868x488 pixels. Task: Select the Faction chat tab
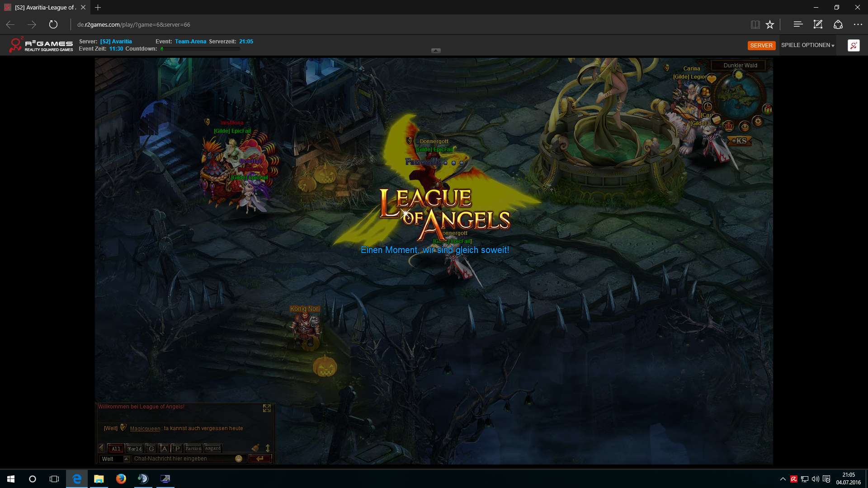pyautogui.click(x=193, y=448)
